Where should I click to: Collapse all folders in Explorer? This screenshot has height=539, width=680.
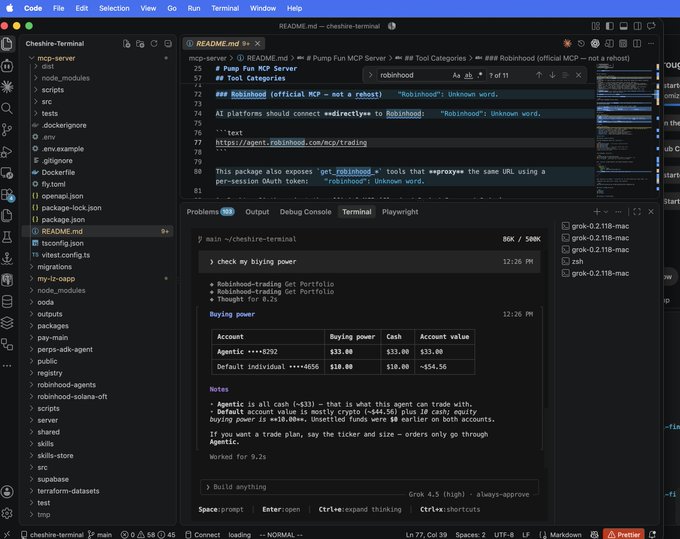click(168, 44)
